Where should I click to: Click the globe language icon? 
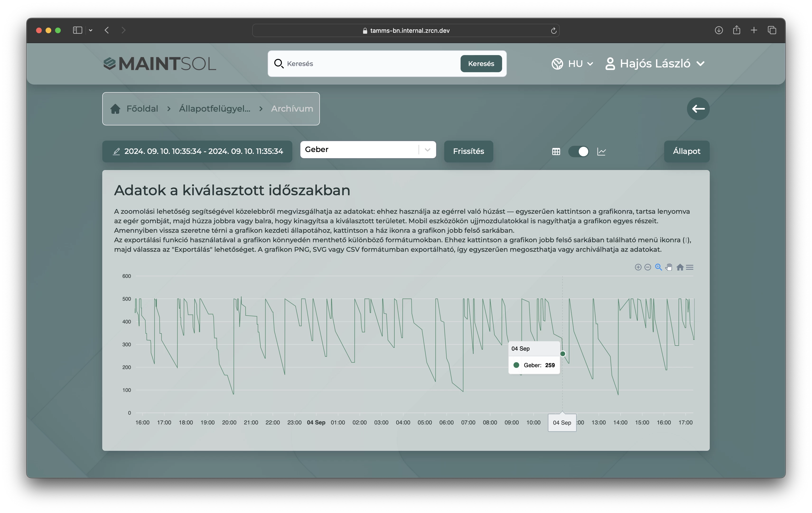557,63
